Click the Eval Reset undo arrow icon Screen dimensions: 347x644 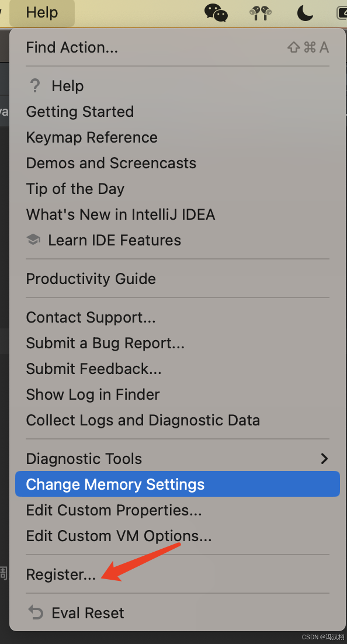[x=35, y=613]
